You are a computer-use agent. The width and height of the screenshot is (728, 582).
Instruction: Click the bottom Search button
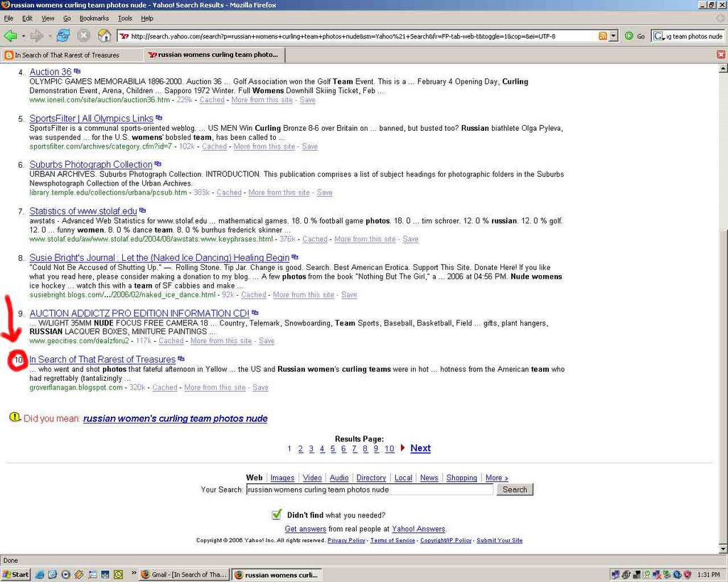click(x=515, y=490)
